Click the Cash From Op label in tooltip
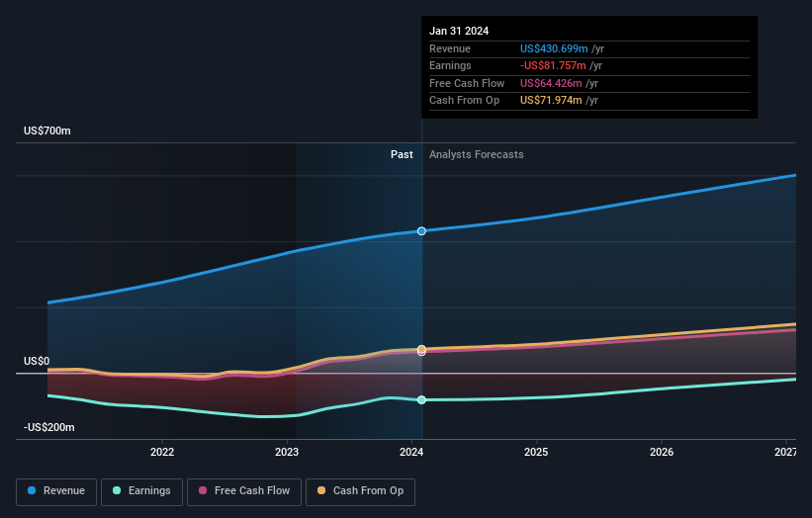Image resolution: width=812 pixels, height=518 pixels. [x=465, y=101]
